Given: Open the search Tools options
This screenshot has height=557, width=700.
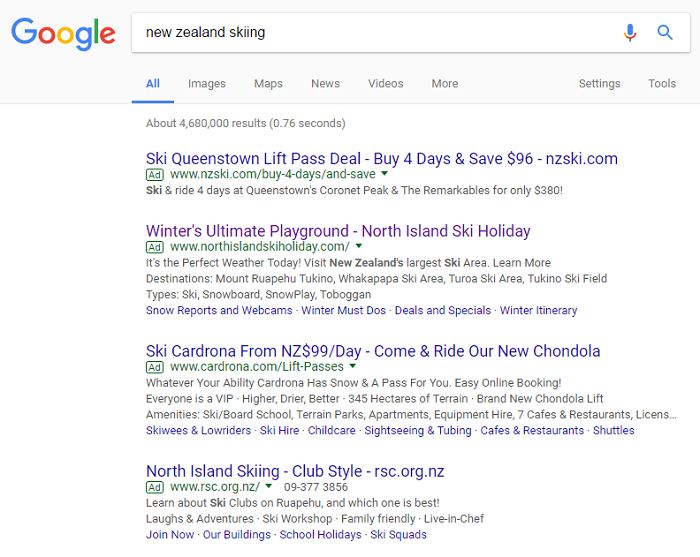Looking at the screenshot, I should click(x=662, y=83).
